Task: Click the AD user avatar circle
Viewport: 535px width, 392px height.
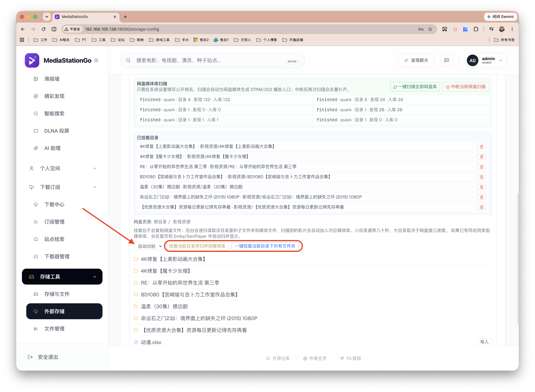Action: tap(473, 60)
